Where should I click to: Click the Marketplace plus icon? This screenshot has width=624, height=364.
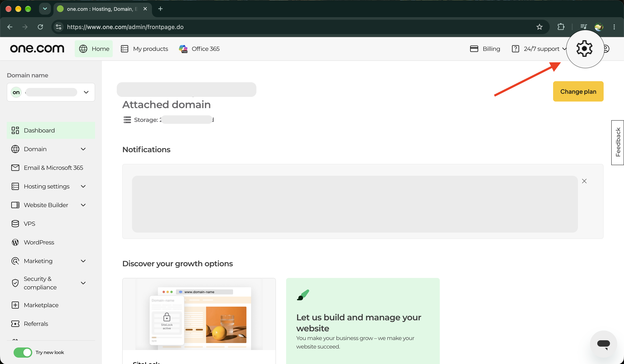point(15,305)
